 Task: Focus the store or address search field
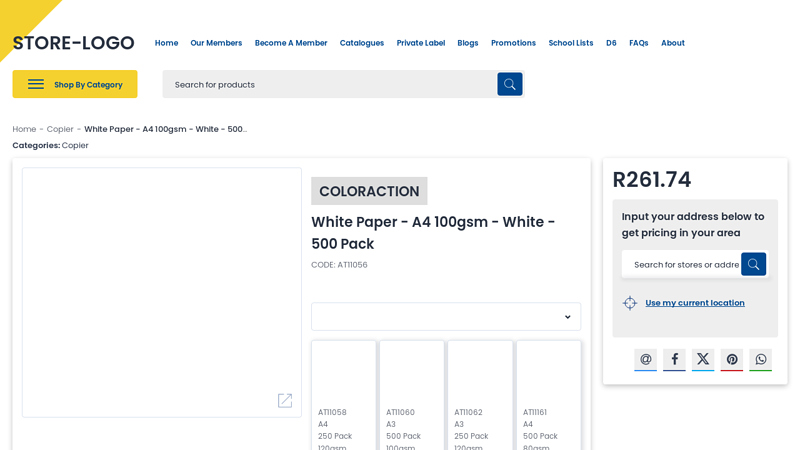pos(682,264)
